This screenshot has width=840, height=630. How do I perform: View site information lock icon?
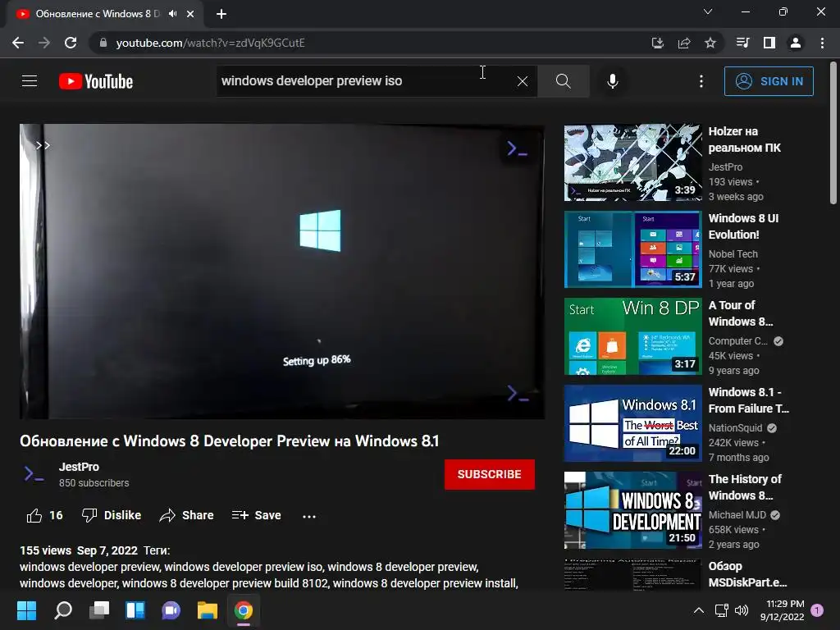pyautogui.click(x=103, y=43)
